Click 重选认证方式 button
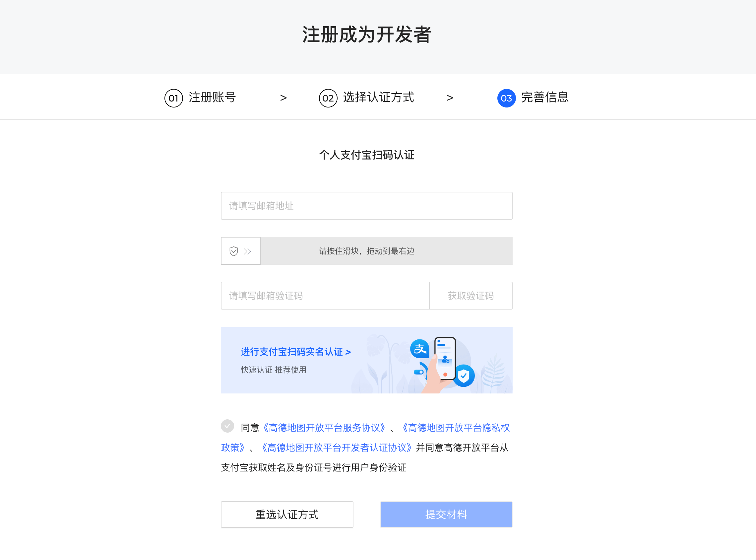This screenshot has height=560, width=756. tap(287, 515)
